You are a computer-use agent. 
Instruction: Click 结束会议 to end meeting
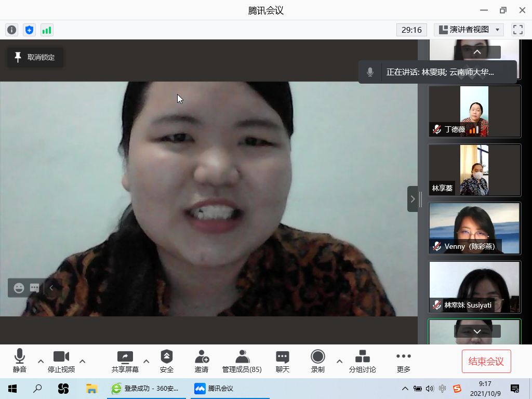point(486,362)
